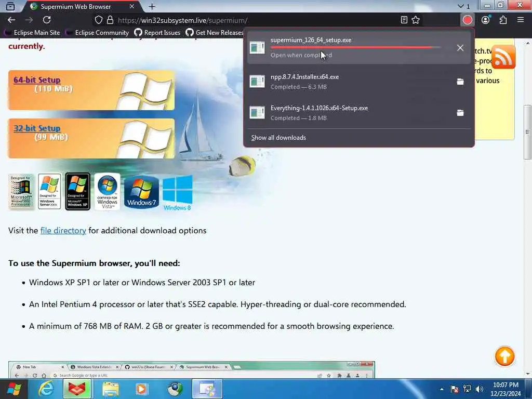Open the red taskbar application icon
This screenshot has width=532, height=399.
(77, 389)
